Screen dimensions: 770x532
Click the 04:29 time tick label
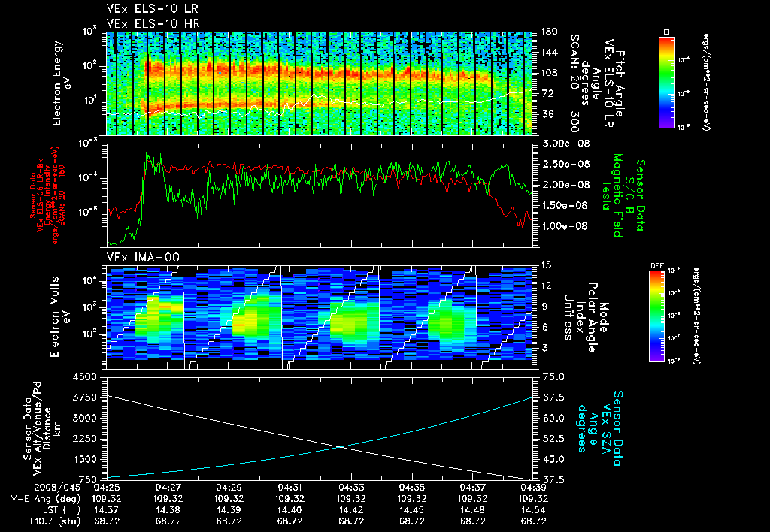click(x=229, y=488)
